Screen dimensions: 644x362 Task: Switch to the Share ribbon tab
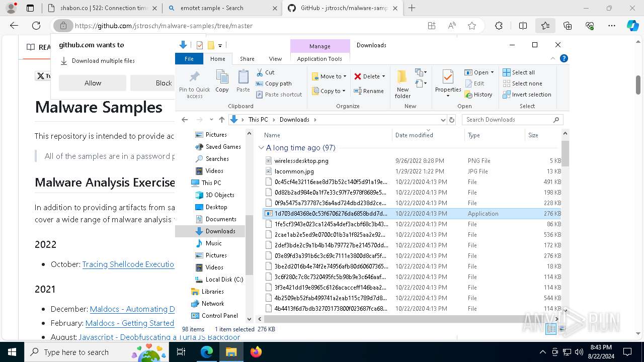[x=247, y=59]
